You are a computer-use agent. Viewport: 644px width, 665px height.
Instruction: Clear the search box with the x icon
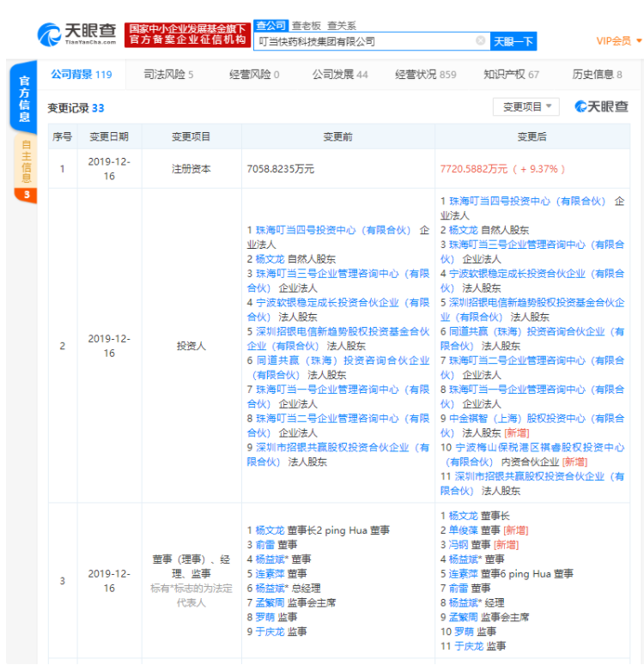pos(481,40)
